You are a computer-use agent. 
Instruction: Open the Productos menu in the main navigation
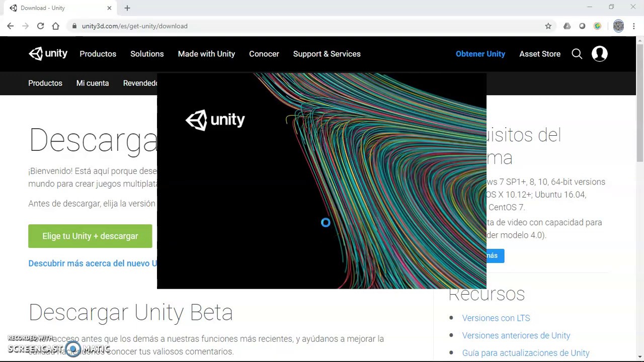coord(98,54)
